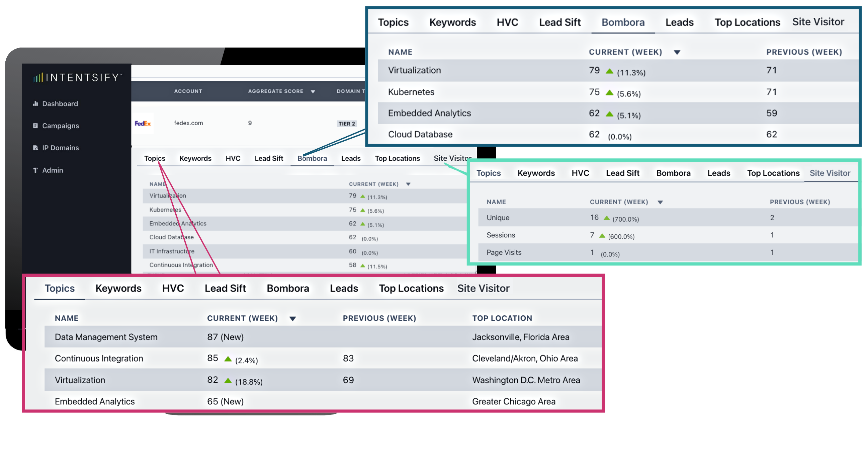Select the Data Management System row
Viewport: 868px width, 458px height.
coord(106,337)
